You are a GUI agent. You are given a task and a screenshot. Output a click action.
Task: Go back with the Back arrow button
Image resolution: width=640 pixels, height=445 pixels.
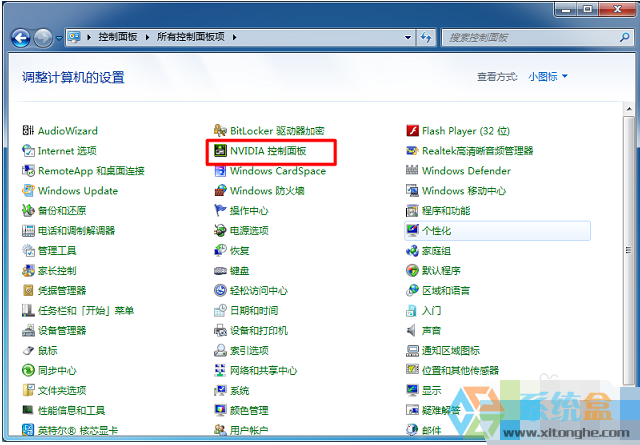coord(21,38)
